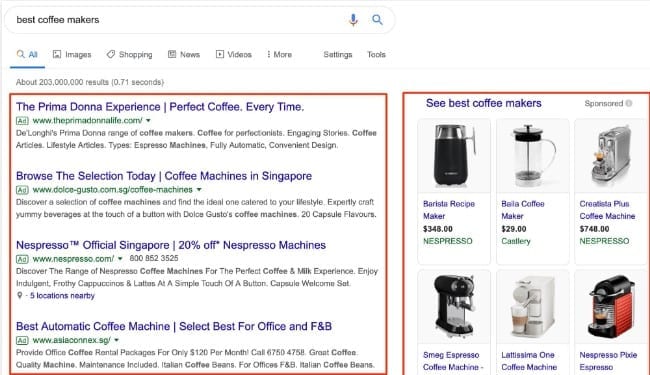Click the Bella Coffee Maker product image
650x375 pixels.
(x=532, y=156)
